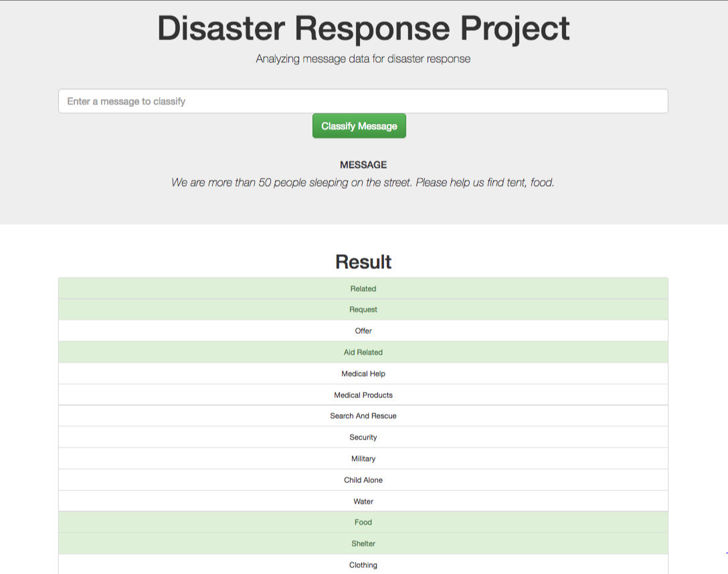Click the Classify Message button
The height and width of the screenshot is (574, 728).
pos(359,126)
